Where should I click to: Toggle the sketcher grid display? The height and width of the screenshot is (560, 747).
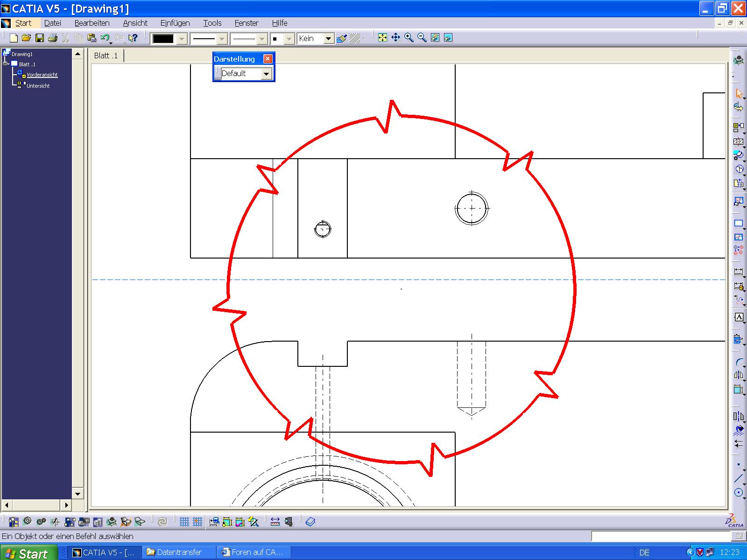click(184, 522)
